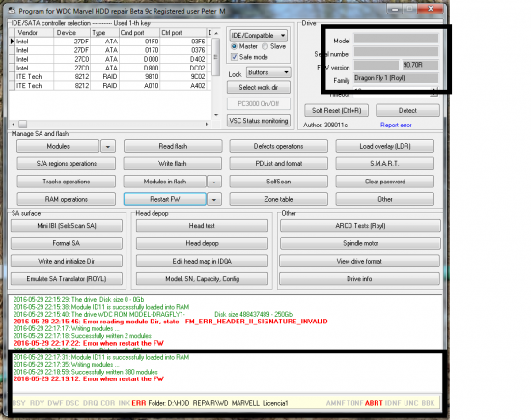This screenshot has height=420, width=531.
Task: Select the Intel row with Cmd port 0170
Action: [110, 50]
